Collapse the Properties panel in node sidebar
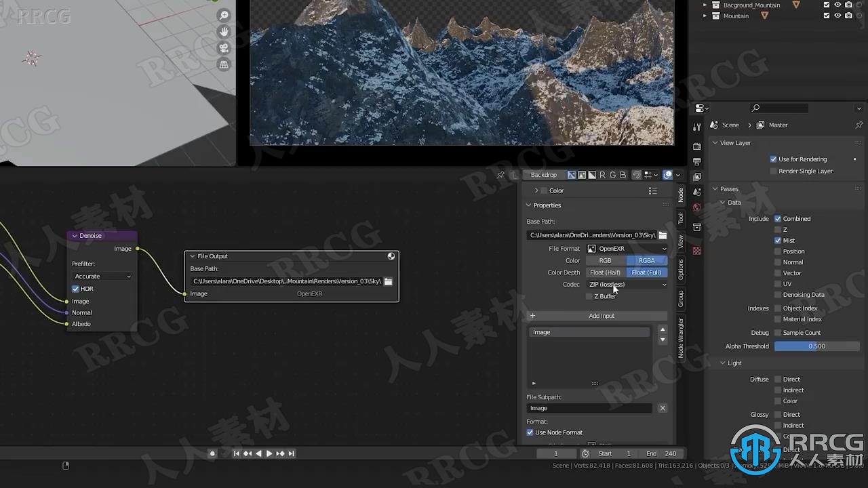Screen dimensions: 868x488 tap(529, 205)
